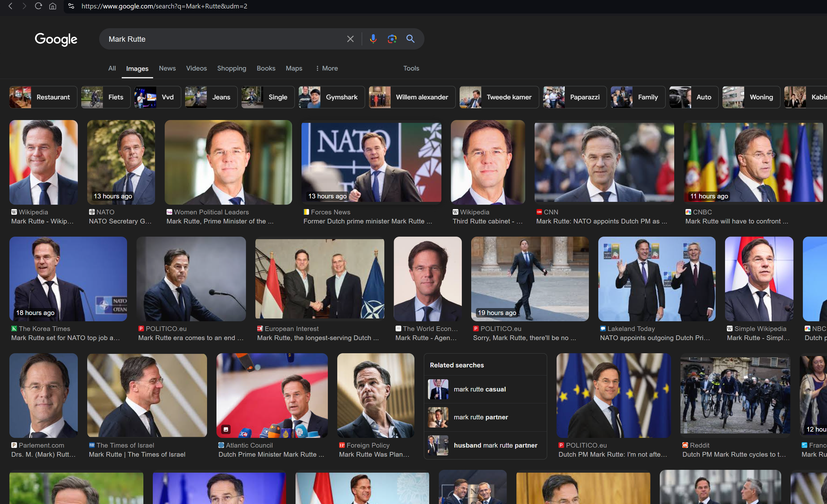Submit search with magnifier icon

point(410,39)
